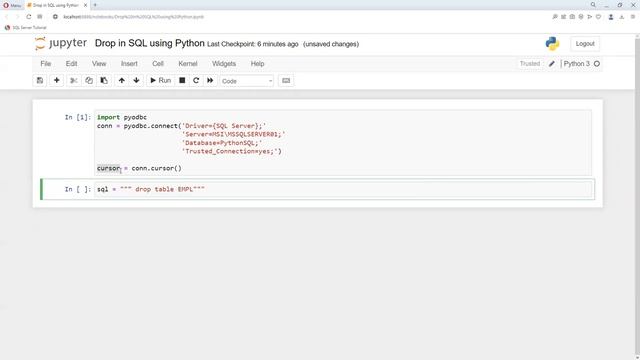
Task: Open the browser tab search magnifier icon
Action: tap(593, 5)
